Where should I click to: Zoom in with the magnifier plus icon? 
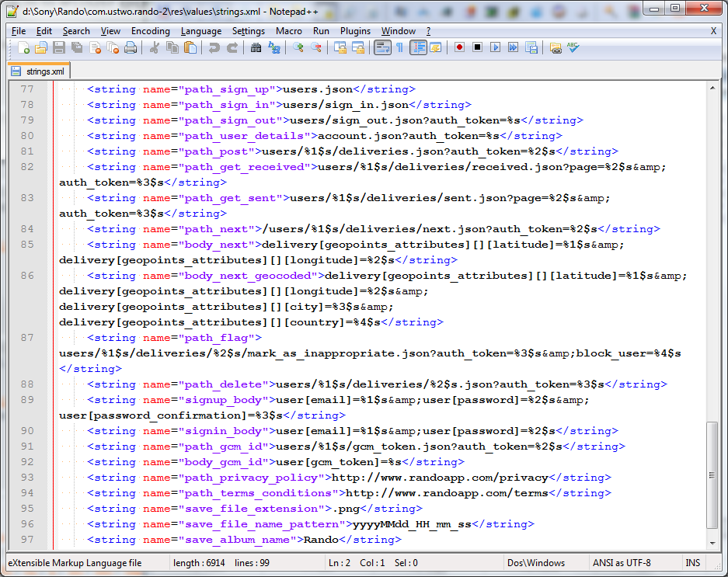point(298,47)
